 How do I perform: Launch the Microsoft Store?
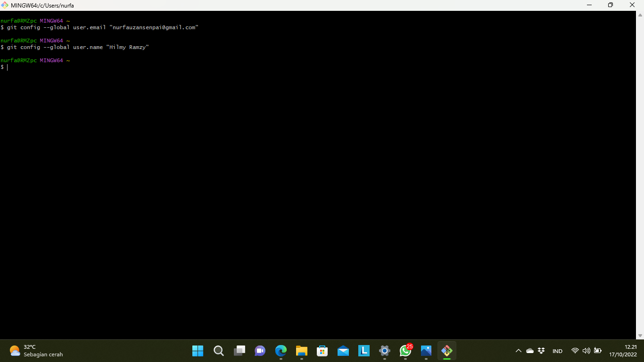[x=322, y=351]
